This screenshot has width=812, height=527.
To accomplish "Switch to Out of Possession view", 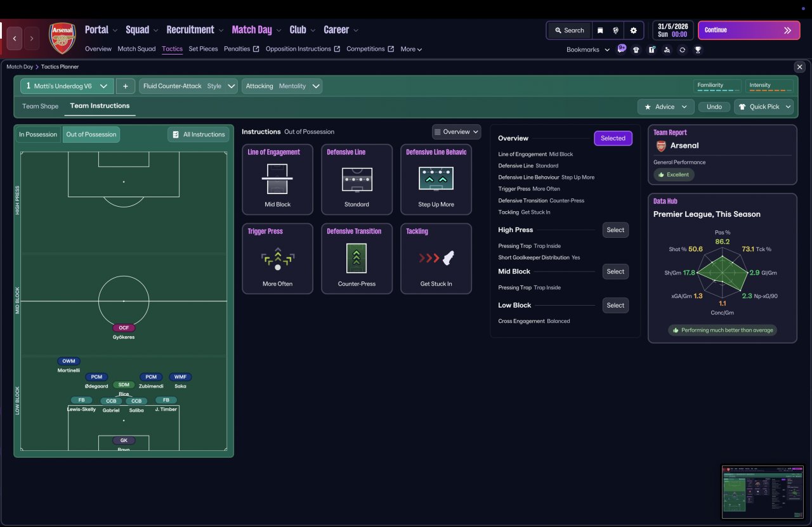I will 91,134.
